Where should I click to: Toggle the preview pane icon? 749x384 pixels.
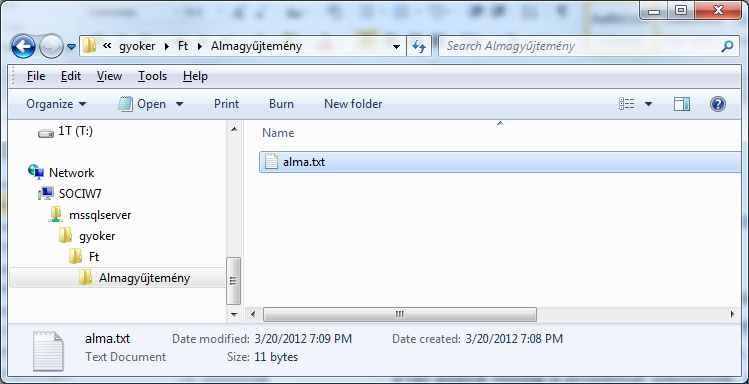pyautogui.click(x=682, y=104)
